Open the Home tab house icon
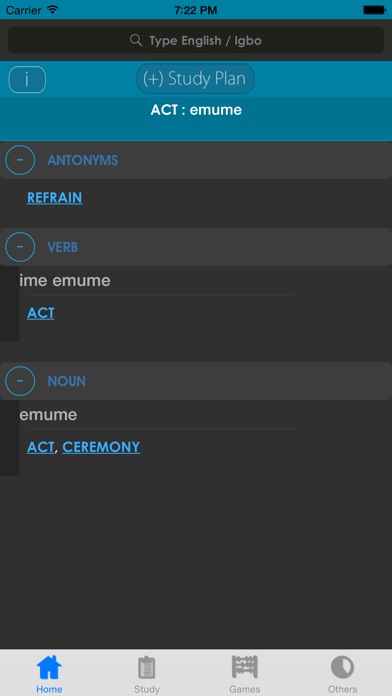 tap(49, 667)
